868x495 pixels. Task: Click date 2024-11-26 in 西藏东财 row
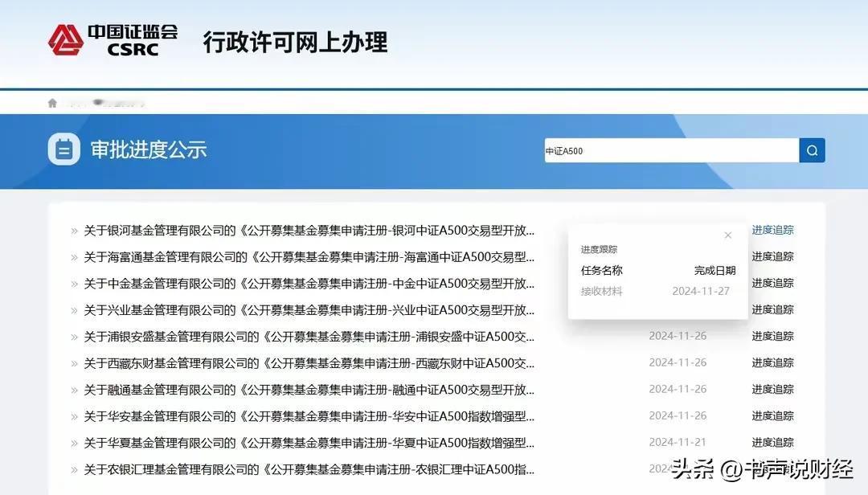(x=678, y=362)
